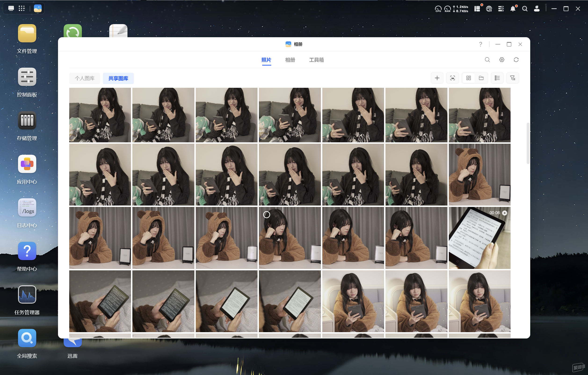Open the 存储管理 desktop icon
Screen dimensions: 588x375
[27, 120]
